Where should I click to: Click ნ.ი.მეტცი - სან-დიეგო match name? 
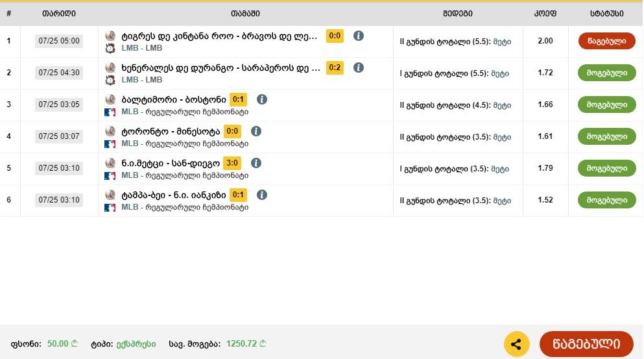pos(171,163)
